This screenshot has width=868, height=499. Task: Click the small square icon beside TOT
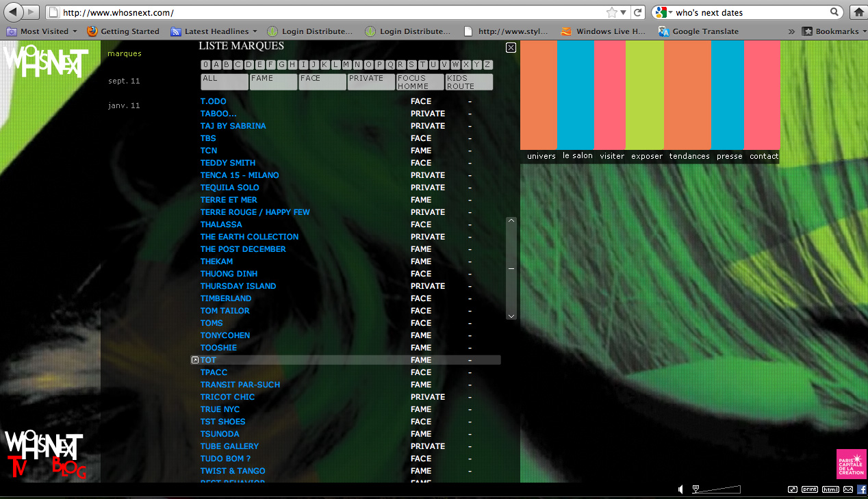(195, 360)
